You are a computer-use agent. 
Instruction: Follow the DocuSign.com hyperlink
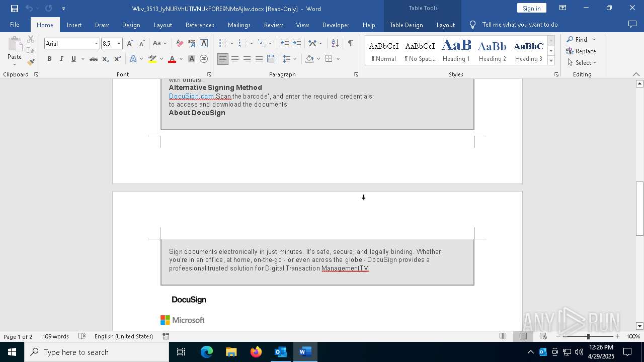pos(192,96)
